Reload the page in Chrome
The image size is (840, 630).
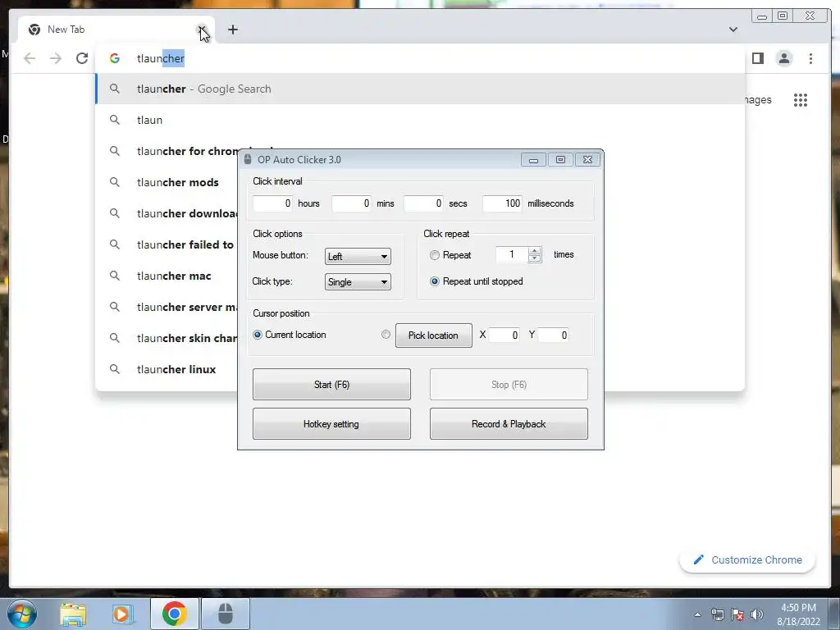(x=82, y=58)
